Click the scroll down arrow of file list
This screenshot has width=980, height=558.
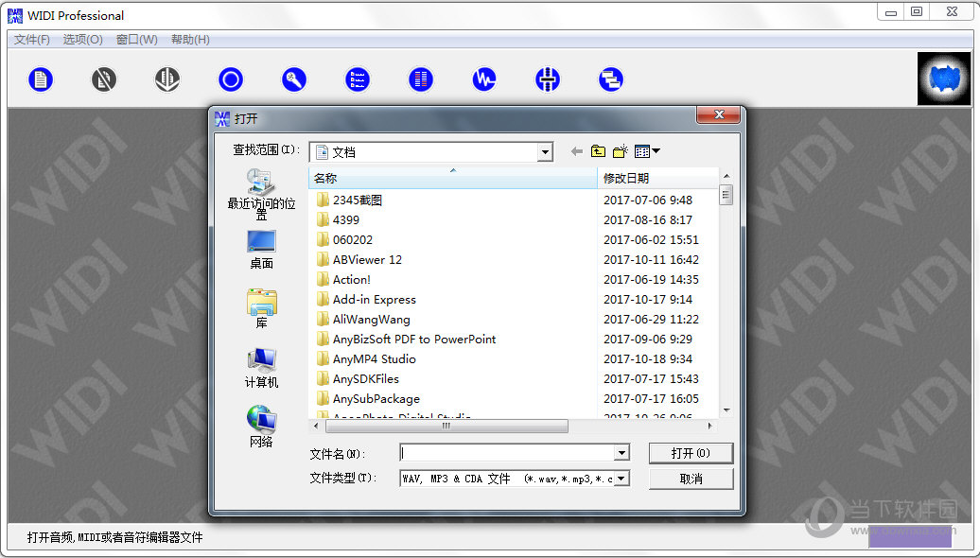pyautogui.click(x=726, y=410)
